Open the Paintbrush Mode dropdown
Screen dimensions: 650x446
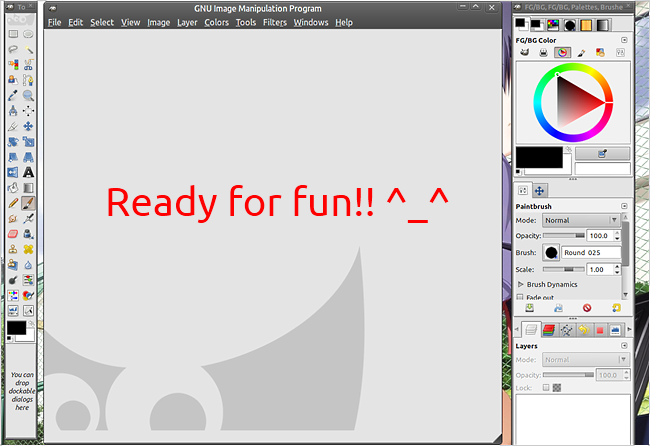point(581,220)
